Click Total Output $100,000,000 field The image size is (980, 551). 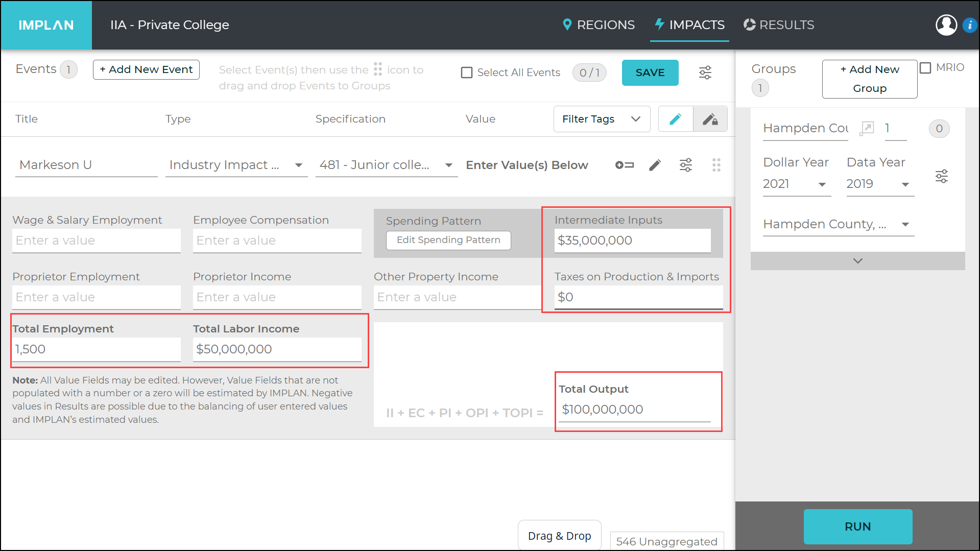[x=634, y=410]
